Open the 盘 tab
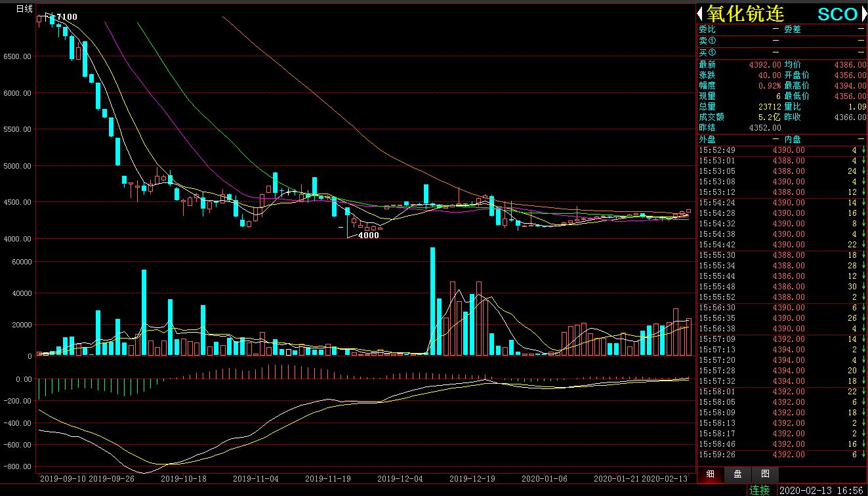Viewport: 868px width, 496px height. pyautogui.click(x=737, y=474)
